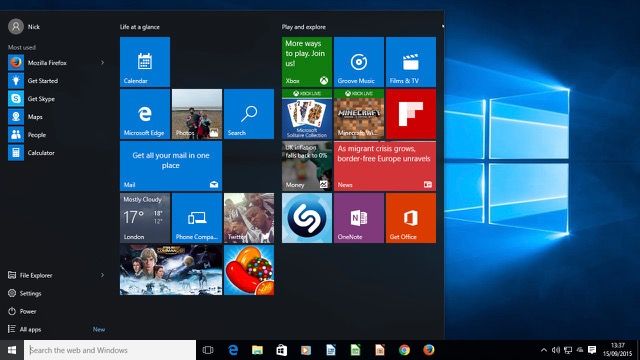The height and width of the screenshot is (360, 640).
Task: Open the Store icon in the taskbar
Action: [282, 350]
